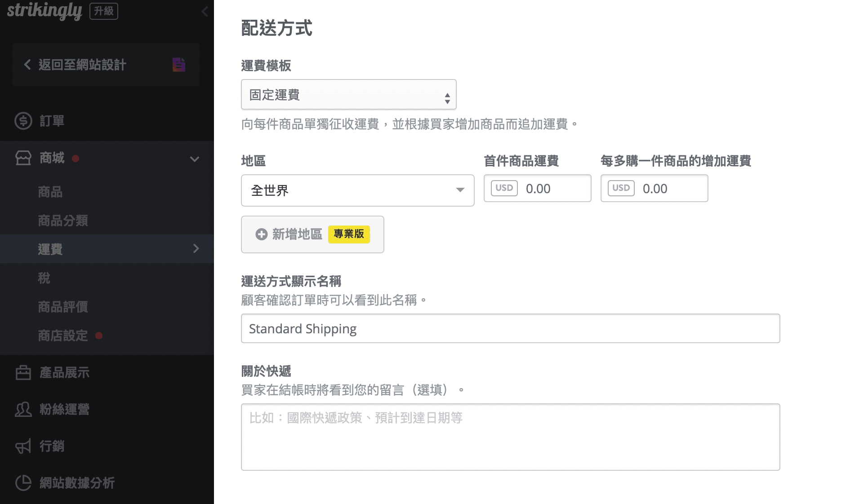Viewport: 855px width, 504px height.
Task: Click the 升級 upgrade button
Action: [x=103, y=11]
